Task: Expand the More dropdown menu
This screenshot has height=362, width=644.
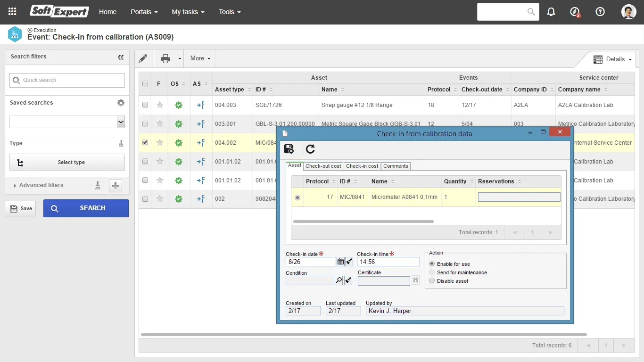Action: [x=200, y=58]
